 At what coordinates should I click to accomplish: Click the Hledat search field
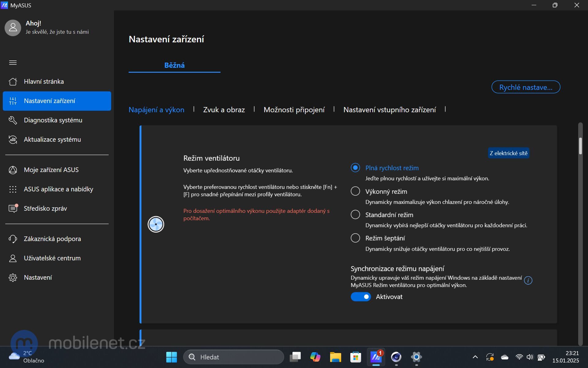pyautogui.click(x=233, y=357)
